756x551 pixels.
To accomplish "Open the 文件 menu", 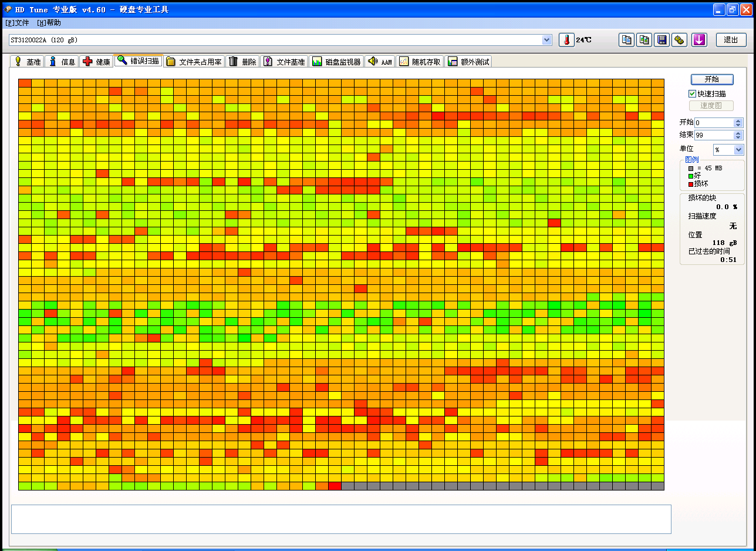I will pyautogui.click(x=17, y=23).
